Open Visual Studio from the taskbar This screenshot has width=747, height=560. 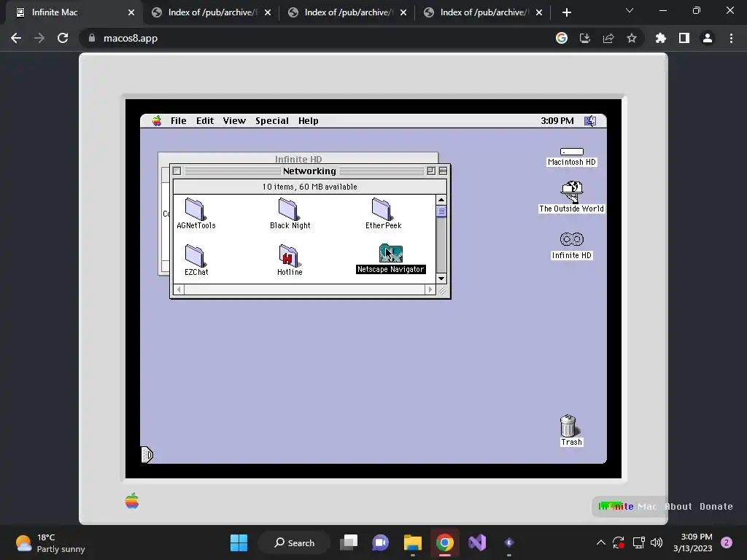pyautogui.click(x=477, y=542)
